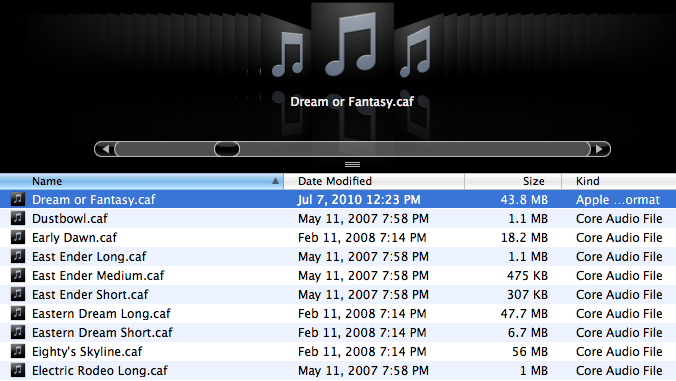676x381 pixels.
Task: Click the date modified of Eighty's Skyline.caf
Action: pos(362,351)
